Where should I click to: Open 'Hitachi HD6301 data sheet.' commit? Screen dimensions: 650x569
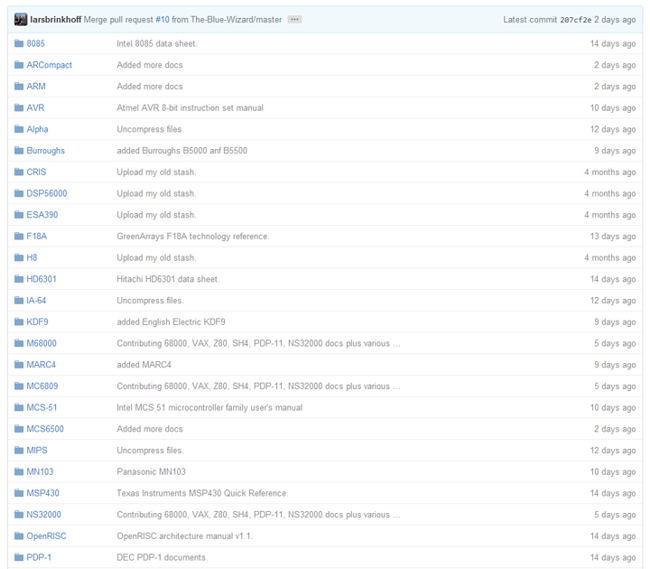pos(168,279)
